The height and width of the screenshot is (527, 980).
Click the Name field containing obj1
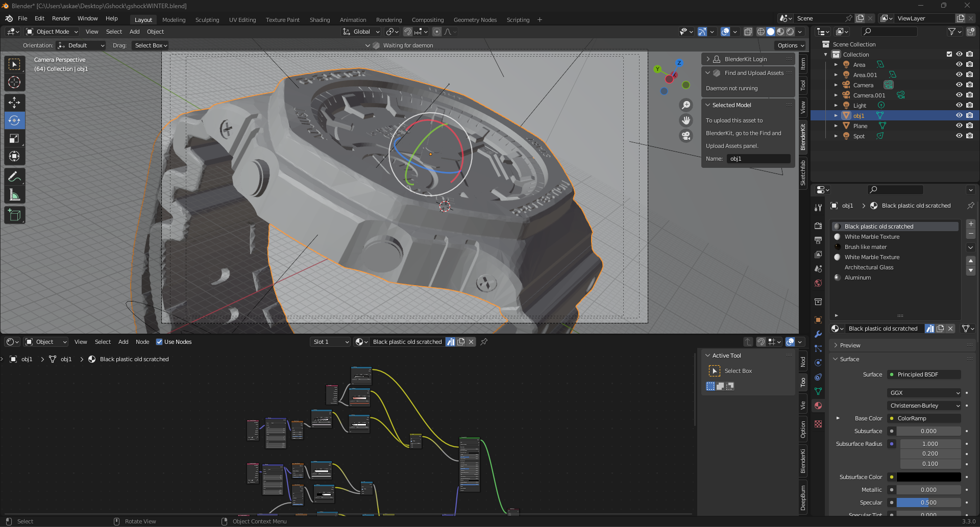pos(758,159)
